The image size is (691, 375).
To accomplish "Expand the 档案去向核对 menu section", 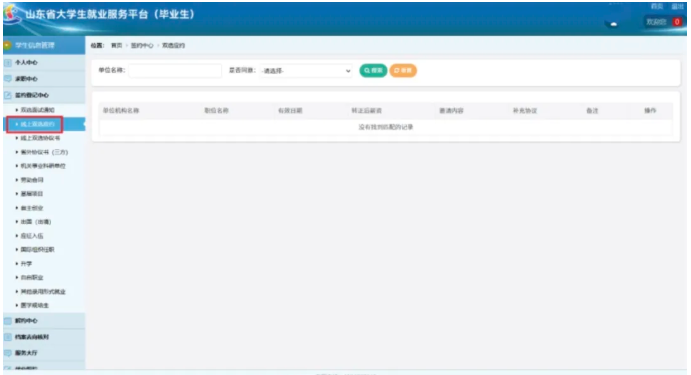I will [x=44, y=337].
